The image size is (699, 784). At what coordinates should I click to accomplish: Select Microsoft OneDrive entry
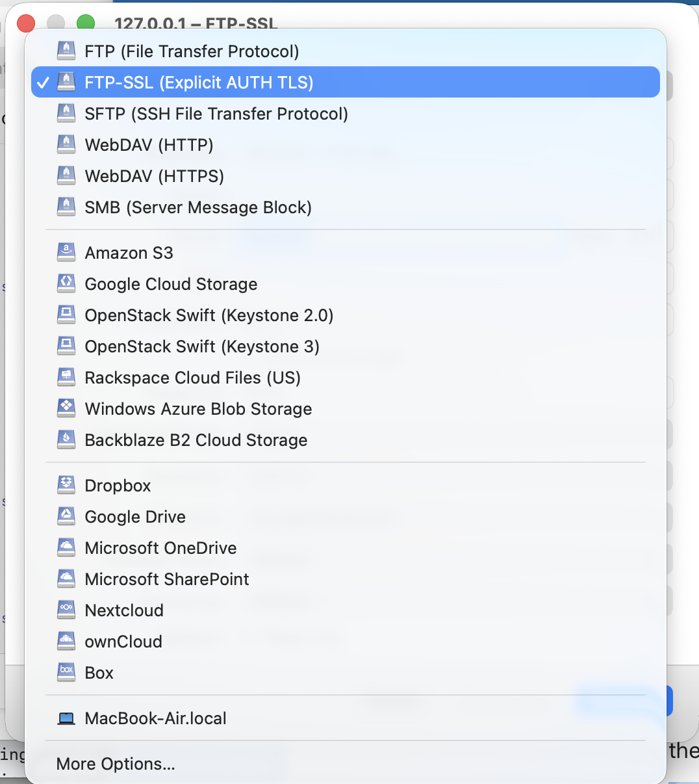[x=160, y=548]
